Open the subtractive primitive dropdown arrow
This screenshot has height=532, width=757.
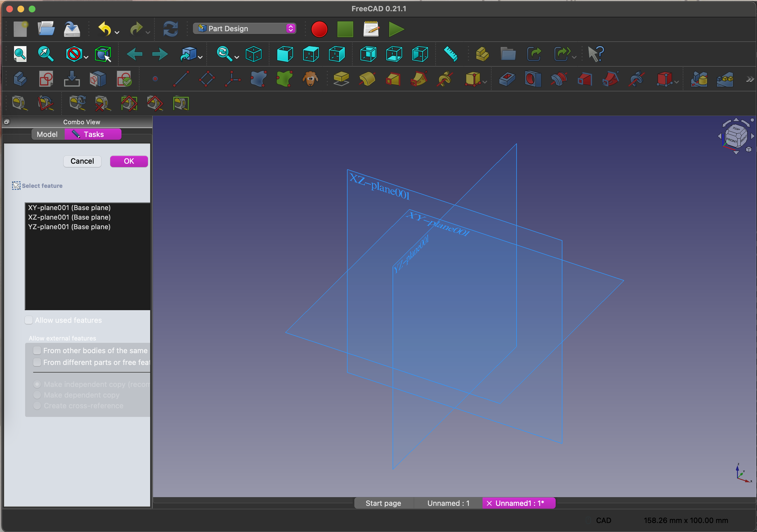click(x=676, y=82)
